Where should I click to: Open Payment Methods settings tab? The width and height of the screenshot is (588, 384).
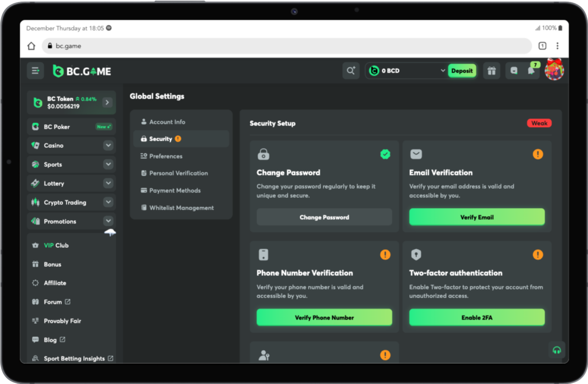(x=175, y=190)
